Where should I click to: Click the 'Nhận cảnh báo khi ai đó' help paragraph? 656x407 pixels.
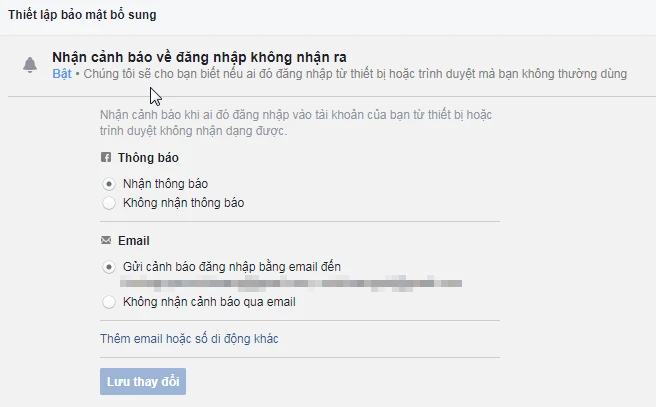(x=296, y=115)
